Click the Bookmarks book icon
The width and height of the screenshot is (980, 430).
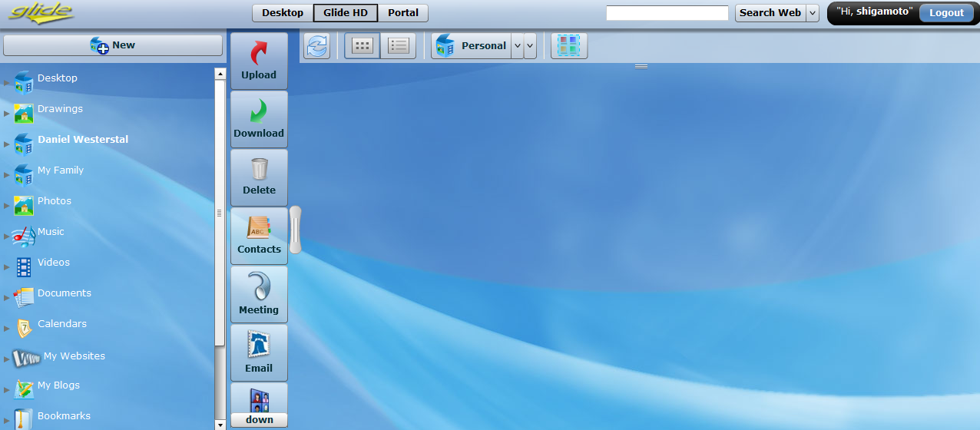coord(24,419)
